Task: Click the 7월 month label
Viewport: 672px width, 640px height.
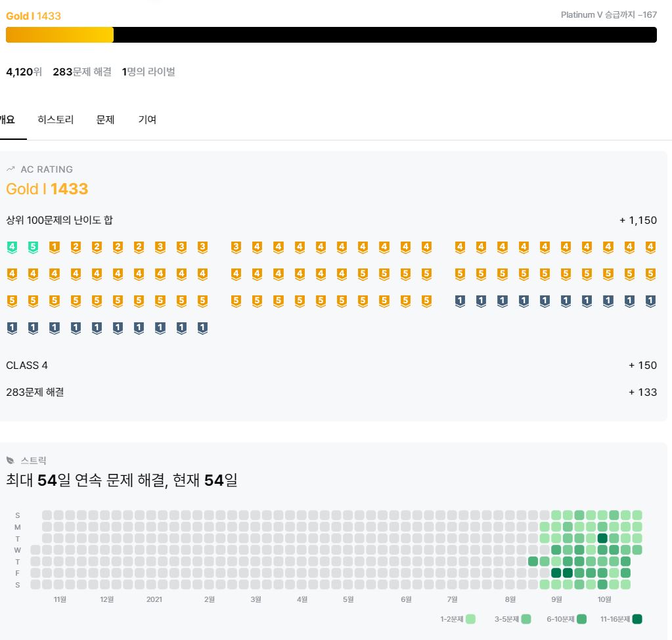Action: [452, 599]
